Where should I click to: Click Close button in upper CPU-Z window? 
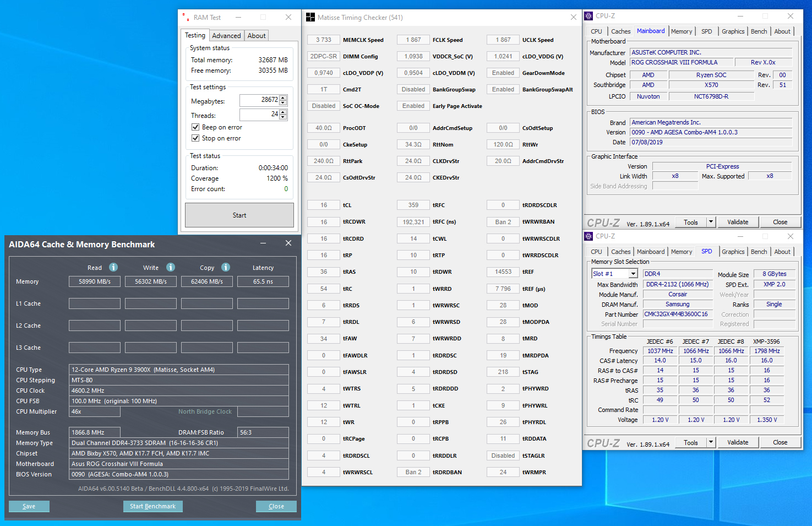(x=780, y=222)
